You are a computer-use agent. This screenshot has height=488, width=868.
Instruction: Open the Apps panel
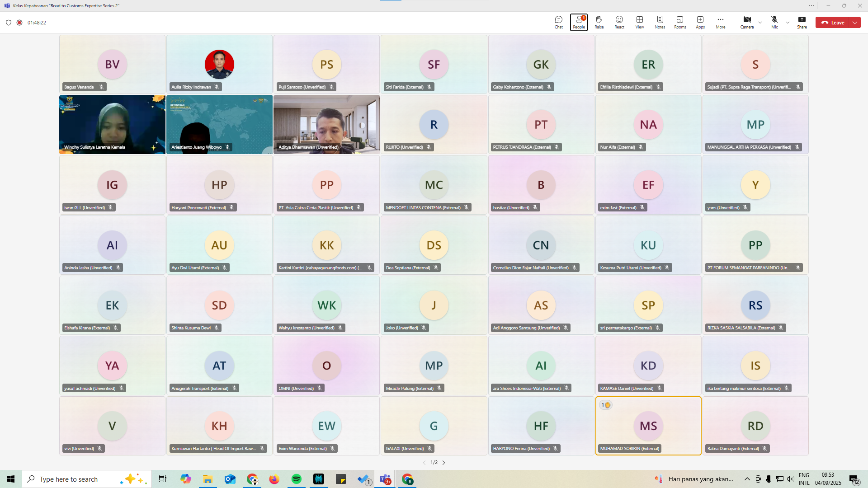click(700, 22)
